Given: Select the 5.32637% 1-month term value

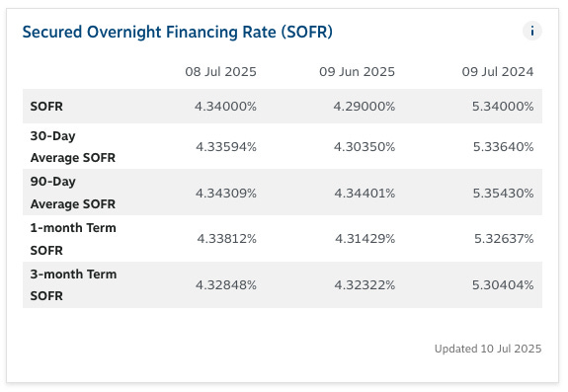Looking at the screenshot, I should click(x=504, y=239).
